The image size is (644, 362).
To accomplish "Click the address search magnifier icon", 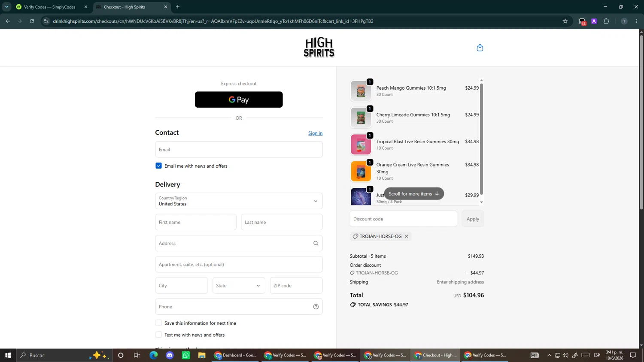I will (x=316, y=243).
